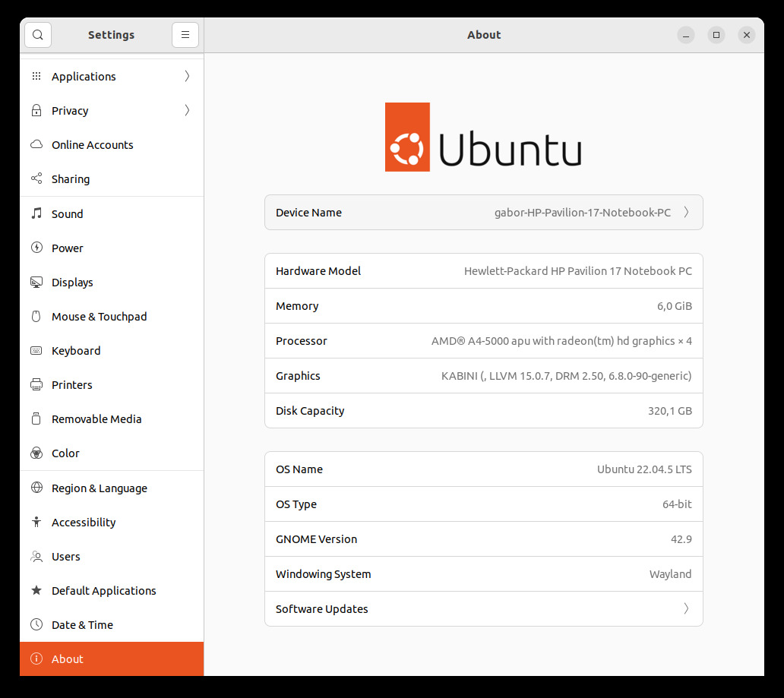Open the Applications settings panel
Viewport: 784px width, 698px height.
click(x=112, y=77)
